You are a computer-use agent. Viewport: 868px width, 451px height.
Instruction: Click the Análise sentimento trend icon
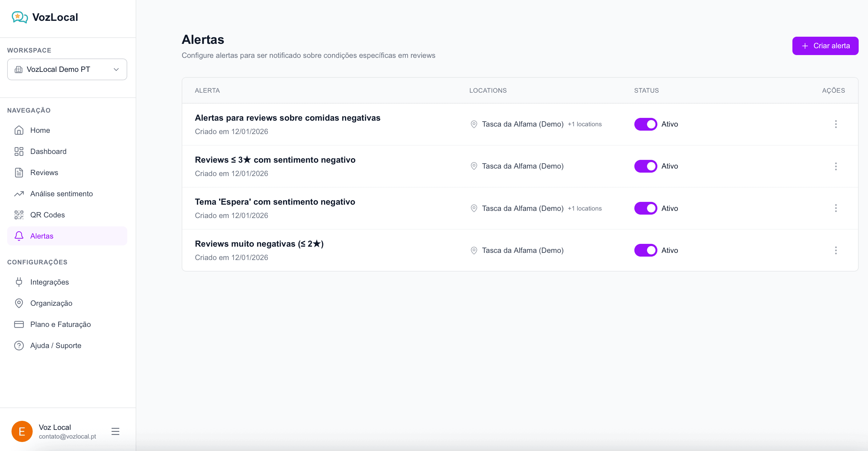19,194
